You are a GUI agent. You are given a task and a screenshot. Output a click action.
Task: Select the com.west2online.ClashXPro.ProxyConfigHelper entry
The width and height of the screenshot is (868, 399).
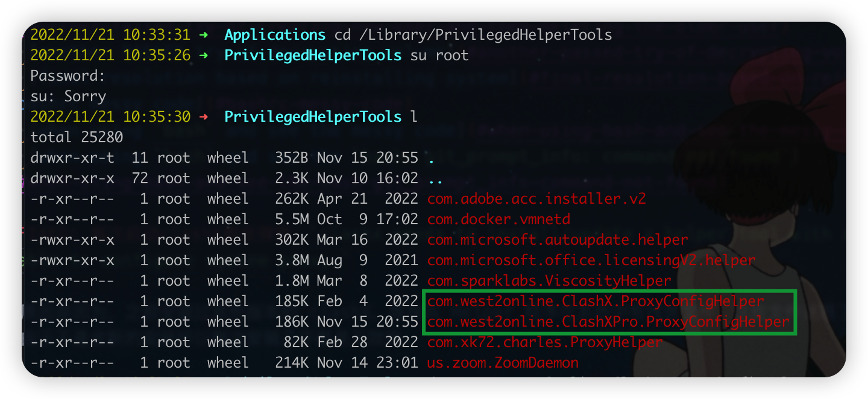point(608,322)
